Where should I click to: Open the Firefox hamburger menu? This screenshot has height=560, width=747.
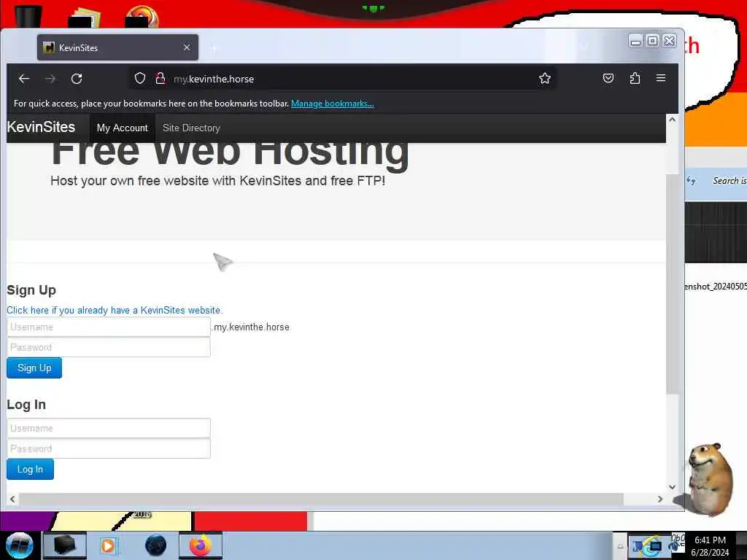[661, 77]
